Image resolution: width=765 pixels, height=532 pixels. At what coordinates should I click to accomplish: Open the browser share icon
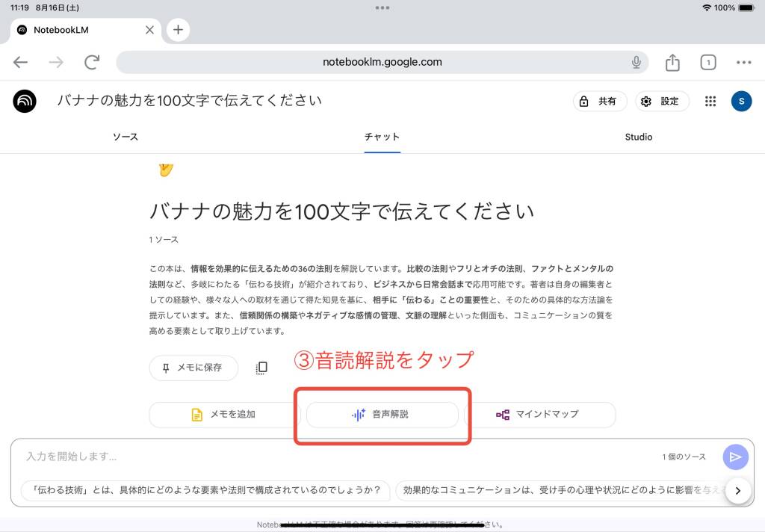pos(672,63)
